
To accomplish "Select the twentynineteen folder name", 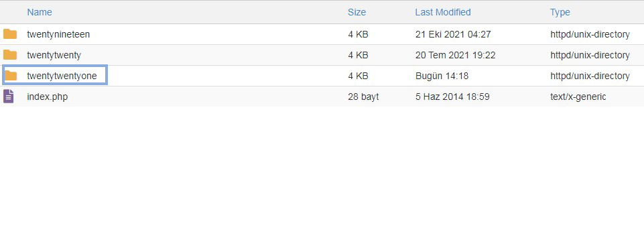I will tap(58, 34).
